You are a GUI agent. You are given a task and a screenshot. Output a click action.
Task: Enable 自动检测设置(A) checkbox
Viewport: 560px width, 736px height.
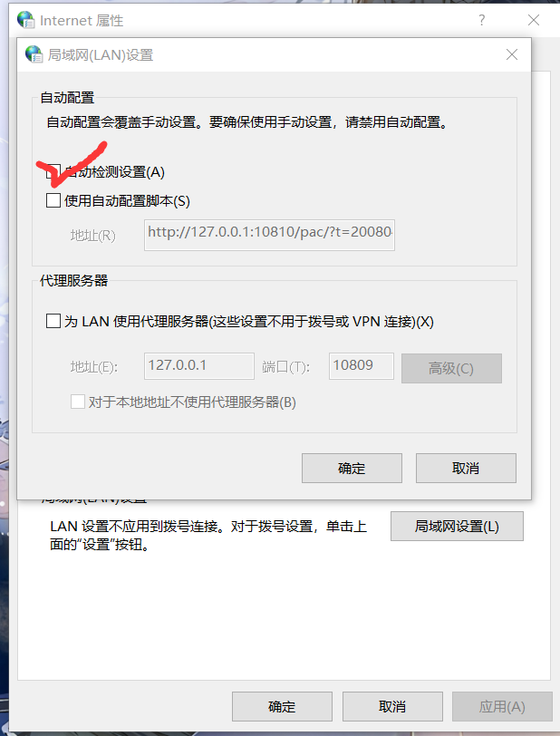point(53,172)
